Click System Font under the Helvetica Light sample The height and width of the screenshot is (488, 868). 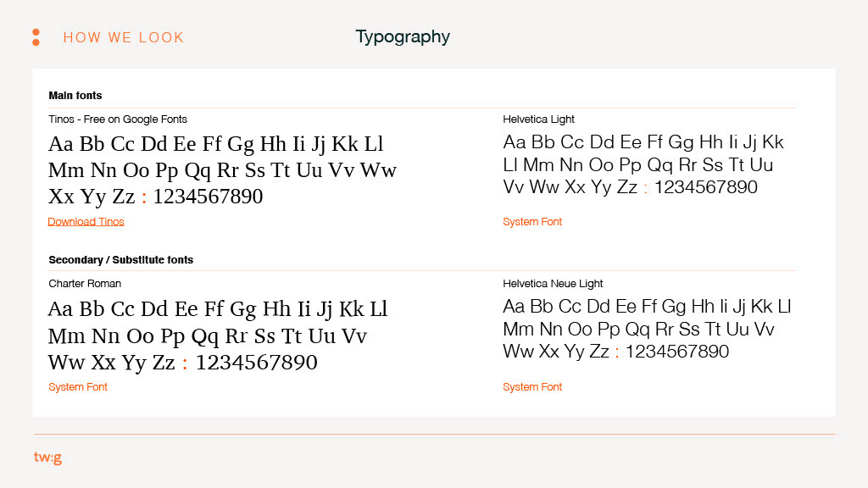[532, 222]
